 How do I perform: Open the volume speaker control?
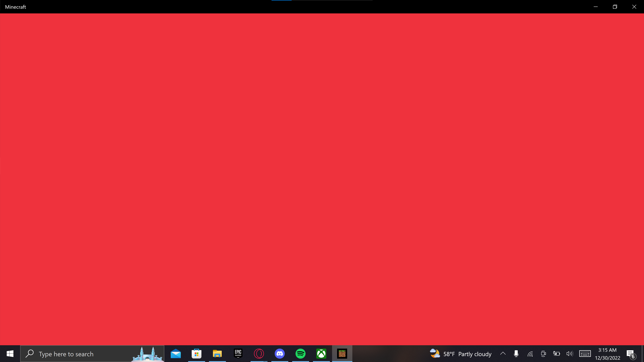[x=570, y=354]
